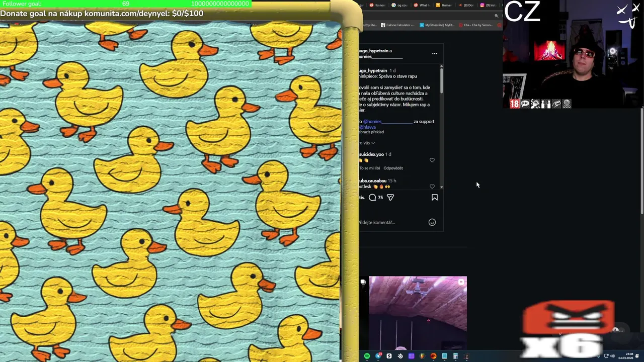Switch to the 'og cou...' Google tab
Screen dimensions: 644x362
pyautogui.click(x=400, y=5)
